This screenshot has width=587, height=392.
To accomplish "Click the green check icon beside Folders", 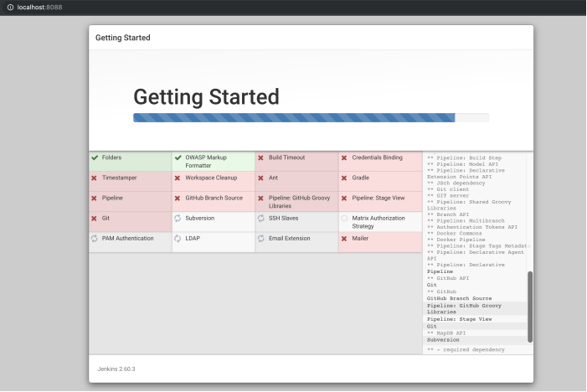I will tap(95, 157).
